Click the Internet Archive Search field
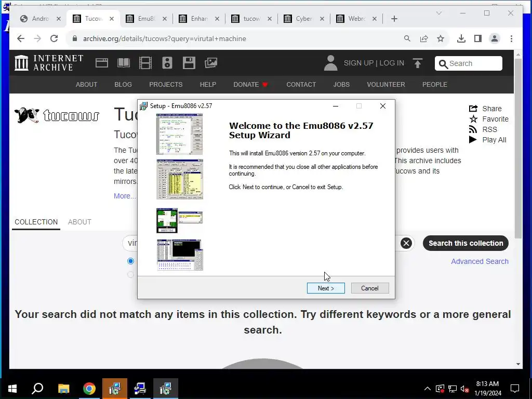The height and width of the screenshot is (399, 532). click(468, 63)
